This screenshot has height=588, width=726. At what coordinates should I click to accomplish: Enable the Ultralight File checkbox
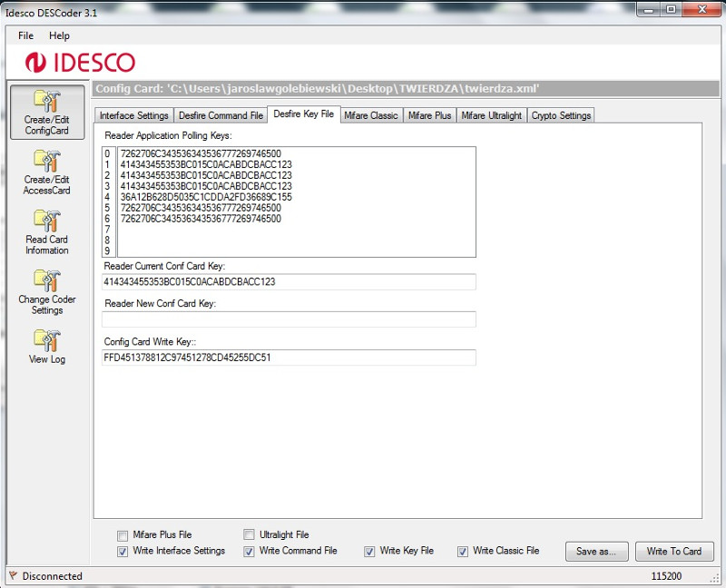pos(249,535)
